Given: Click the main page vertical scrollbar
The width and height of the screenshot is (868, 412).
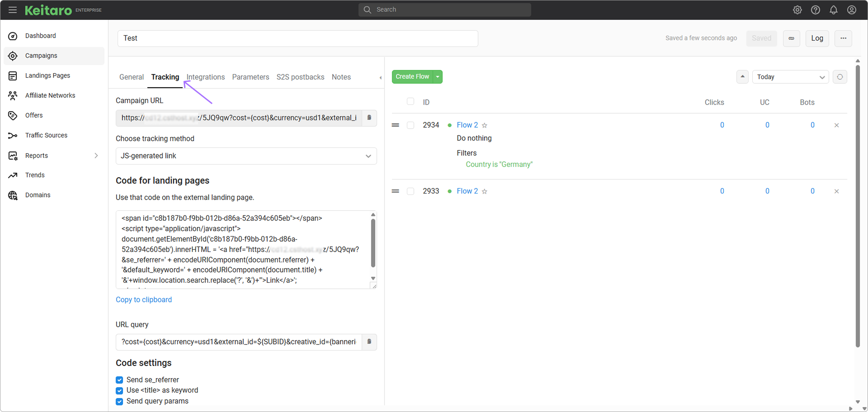Looking at the screenshot, I should tap(858, 206).
